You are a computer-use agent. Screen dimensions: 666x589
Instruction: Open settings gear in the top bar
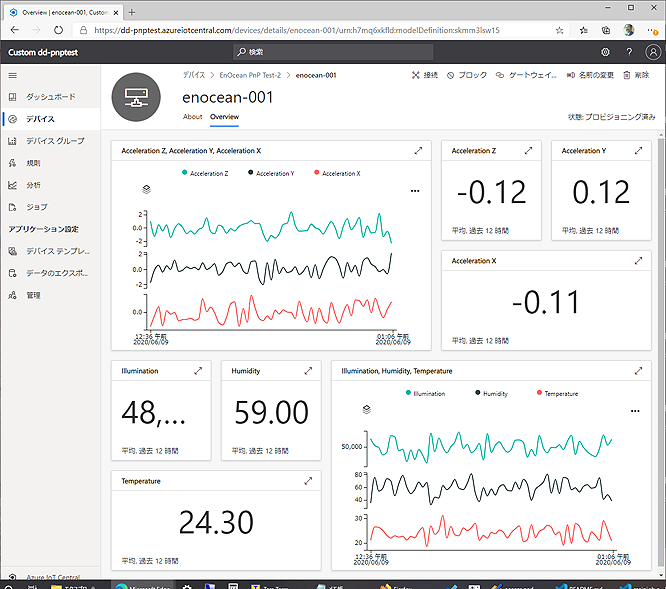point(605,51)
